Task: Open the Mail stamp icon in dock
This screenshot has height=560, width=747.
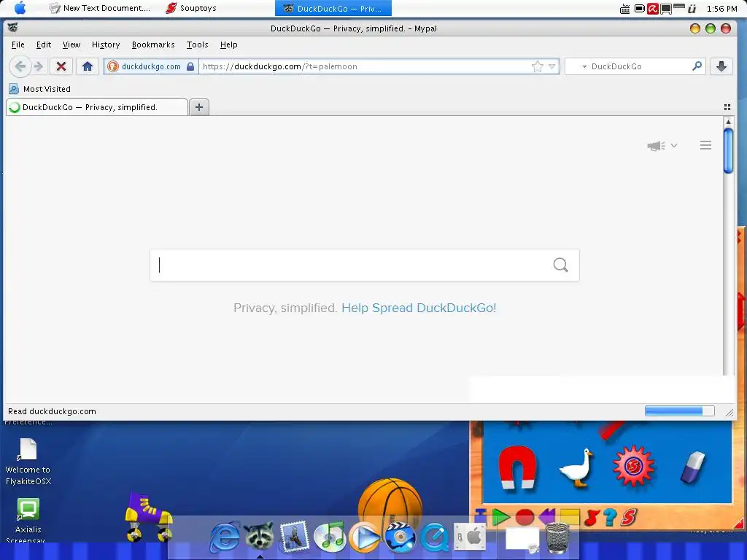Action: click(x=295, y=537)
